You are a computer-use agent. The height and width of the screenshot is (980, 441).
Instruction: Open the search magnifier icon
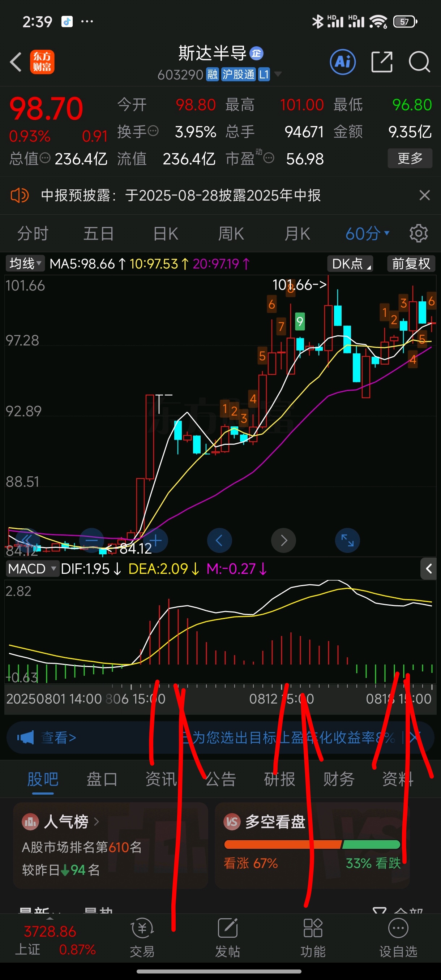pyautogui.click(x=419, y=62)
